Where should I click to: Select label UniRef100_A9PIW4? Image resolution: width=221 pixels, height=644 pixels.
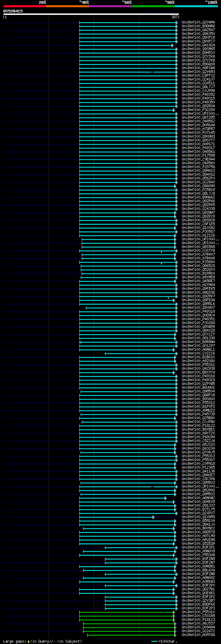pos(198,68)
